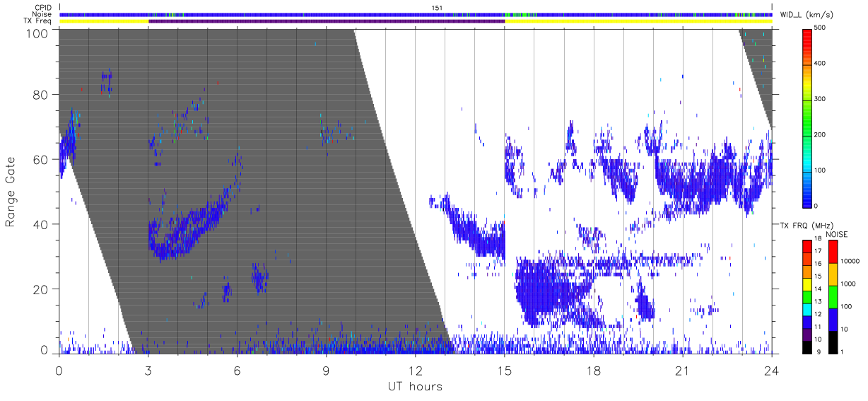Screen dimensions: 868x401
Task: Click the CPID value 151
Action: [436, 8]
